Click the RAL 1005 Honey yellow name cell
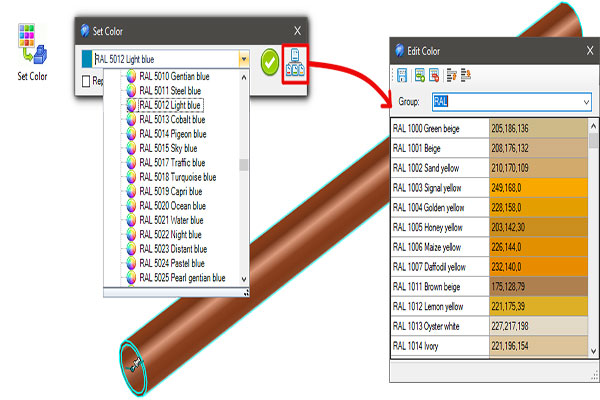 [440, 227]
